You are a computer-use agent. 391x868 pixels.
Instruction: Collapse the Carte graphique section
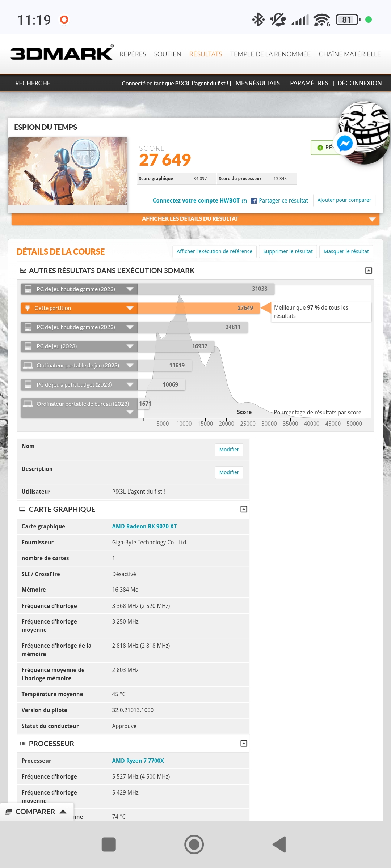pos(244,509)
